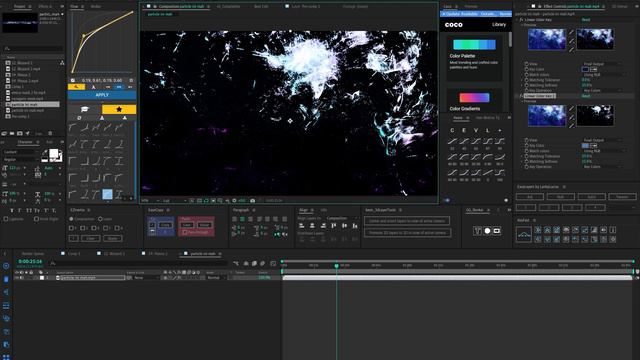This screenshot has height=360, width=640.
Task: Click the bezier curve handle point in Flow graph
Action: click(x=84, y=36)
